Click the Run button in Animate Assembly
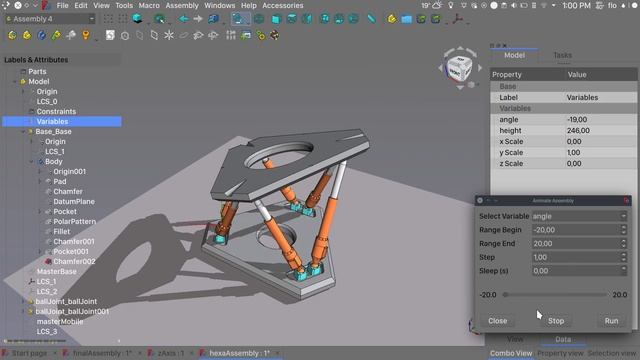 click(611, 321)
